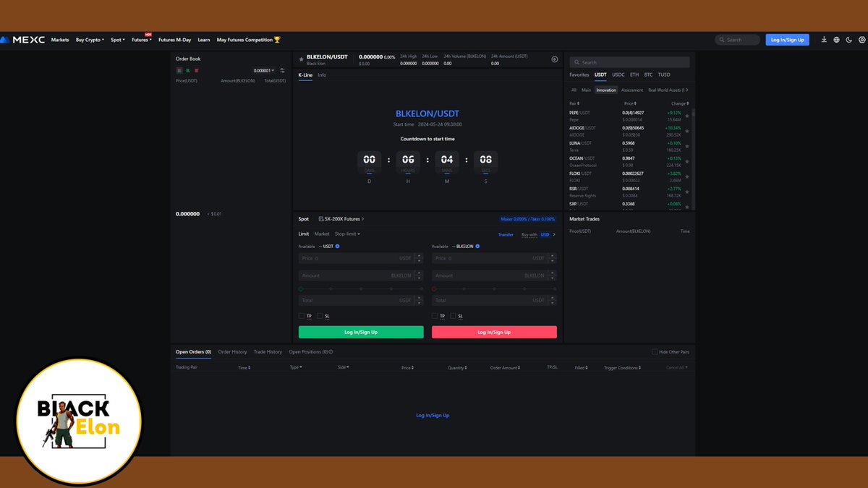Favorite the FLOKI/USDT pair star
The image size is (868, 488).
tap(686, 176)
